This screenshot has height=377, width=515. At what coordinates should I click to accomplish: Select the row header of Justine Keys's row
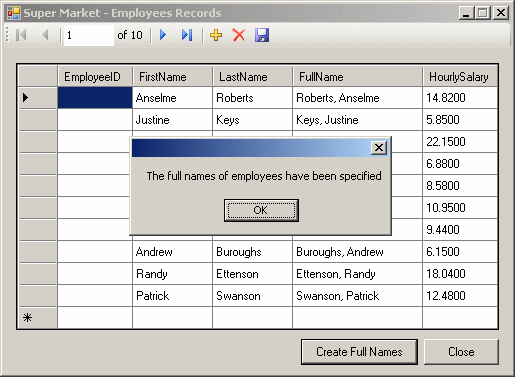[38, 120]
